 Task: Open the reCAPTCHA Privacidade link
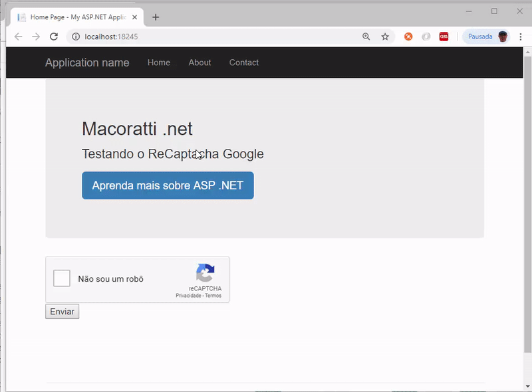[x=188, y=296]
